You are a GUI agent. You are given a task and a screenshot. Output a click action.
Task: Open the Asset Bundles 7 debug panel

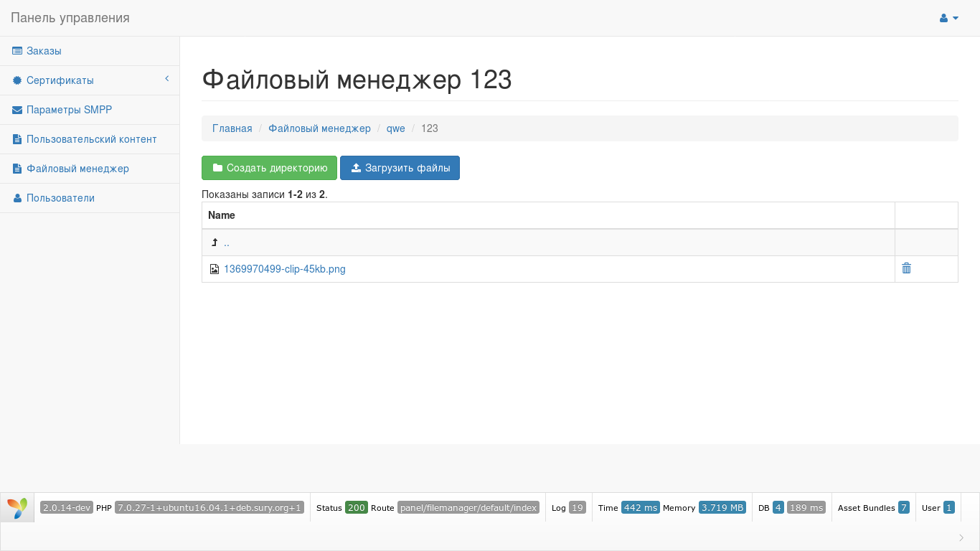pyautogui.click(x=874, y=507)
